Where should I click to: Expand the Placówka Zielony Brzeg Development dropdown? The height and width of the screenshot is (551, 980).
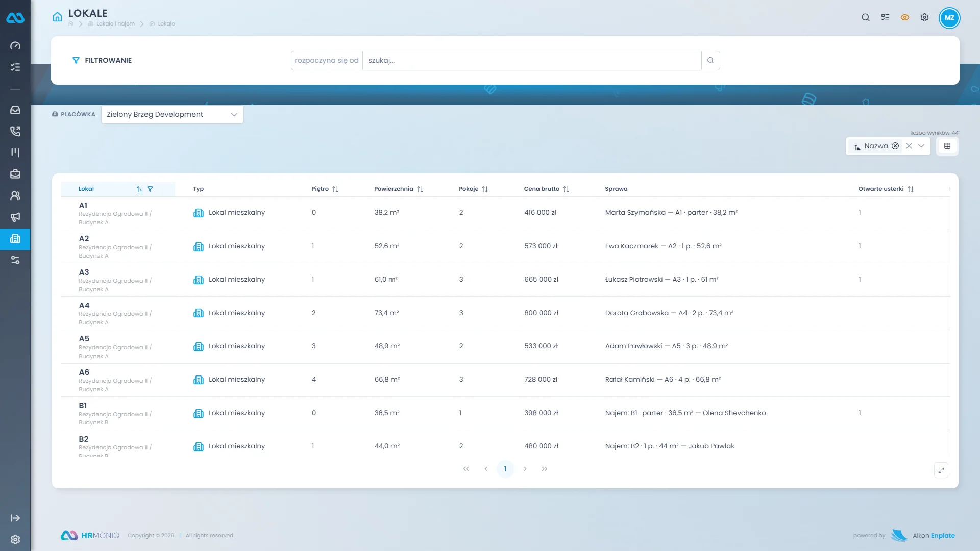coord(173,114)
